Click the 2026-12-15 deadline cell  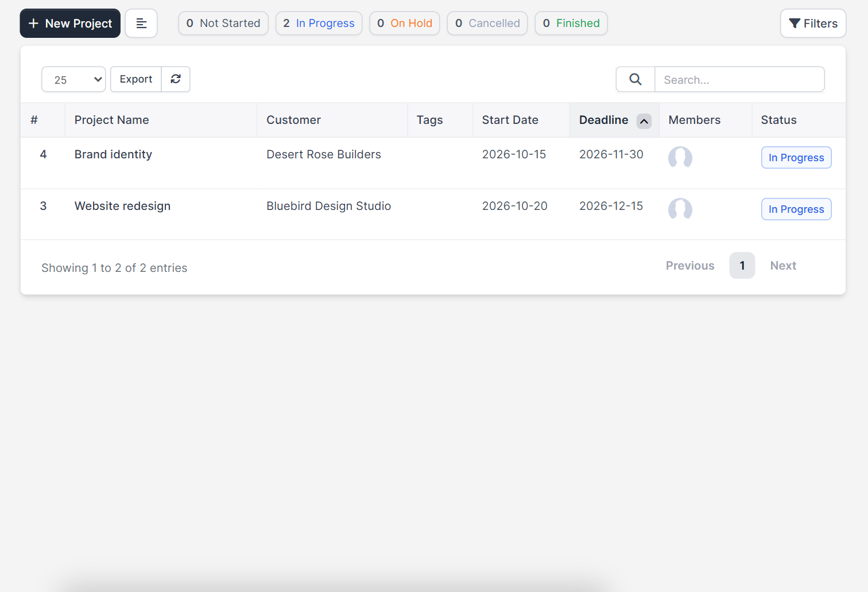pyautogui.click(x=611, y=206)
